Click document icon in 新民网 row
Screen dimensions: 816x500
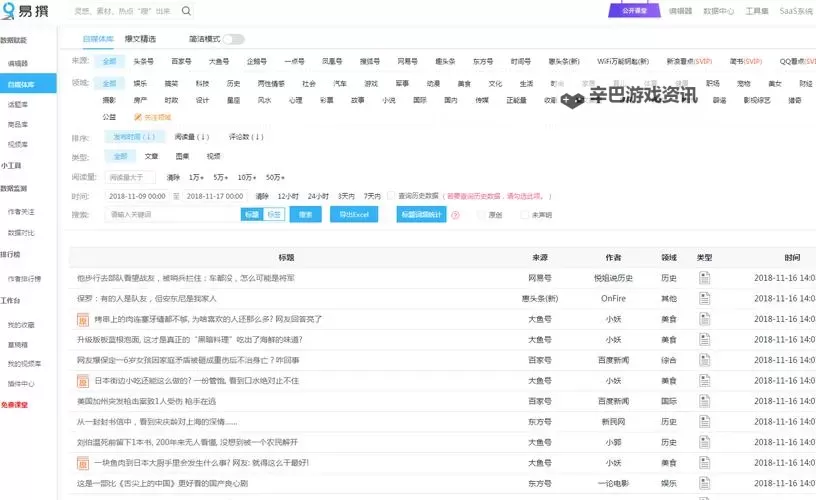(704, 421)
